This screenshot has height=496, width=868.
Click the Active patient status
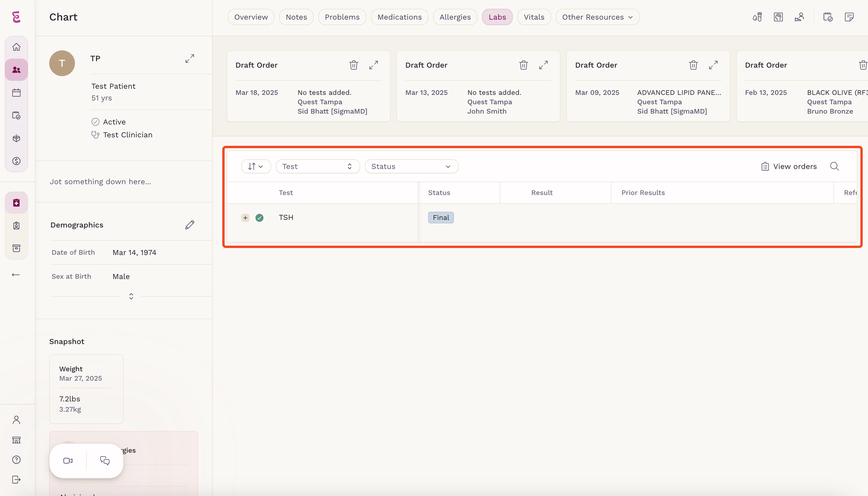point(114,122)
